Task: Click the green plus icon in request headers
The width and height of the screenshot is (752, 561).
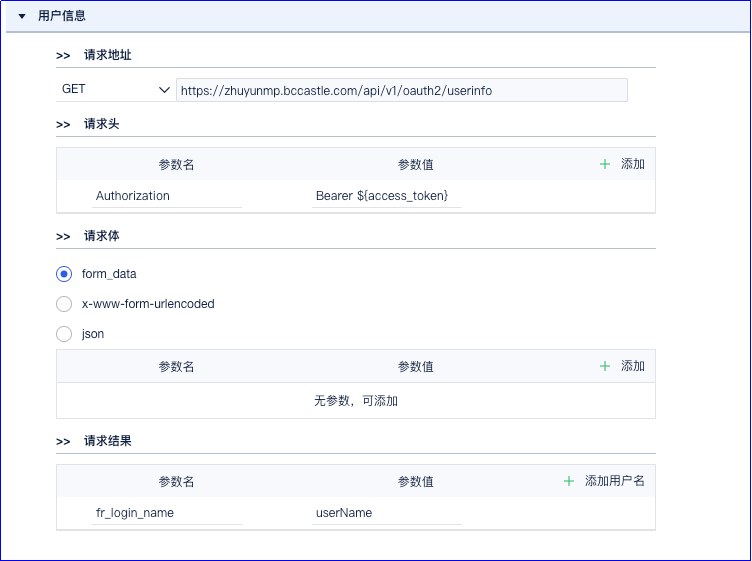Action: [605, 164]
